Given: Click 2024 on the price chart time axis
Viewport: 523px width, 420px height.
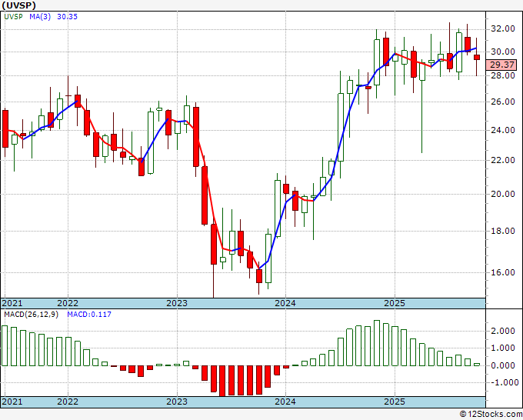Looking at the screenshot, I should (285, 303).
